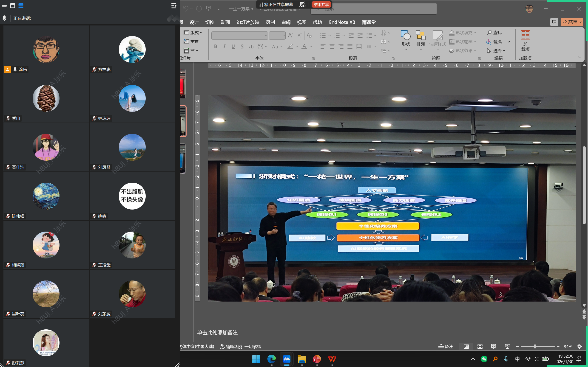Click fit slide to window icon
The width and height of the screenshot is (588, 367).
point(579,347)
